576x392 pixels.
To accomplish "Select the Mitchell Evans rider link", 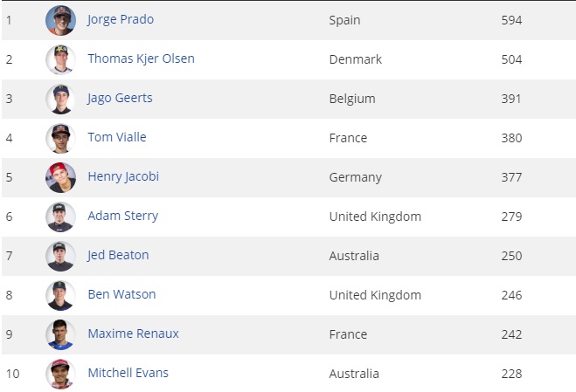I will coord(128,373).
